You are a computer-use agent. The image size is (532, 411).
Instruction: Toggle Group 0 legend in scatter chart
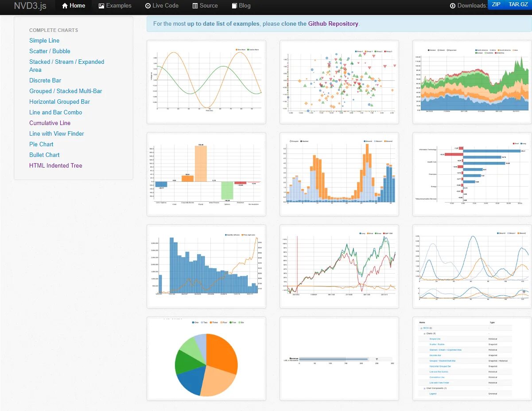click(359, 51)
